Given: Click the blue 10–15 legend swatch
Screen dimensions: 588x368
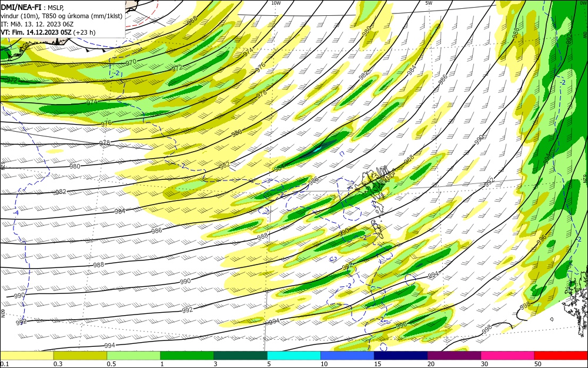Looking at the screenshot, I should [348, 356].
